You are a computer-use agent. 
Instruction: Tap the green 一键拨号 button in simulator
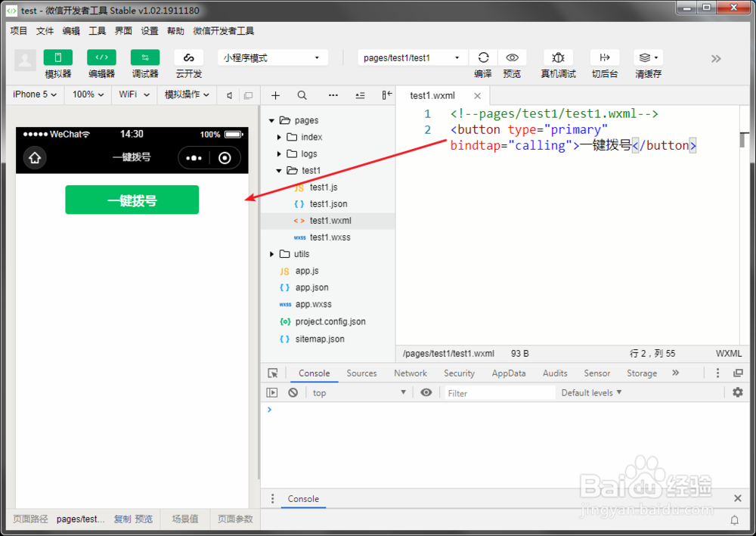point(132,200)
